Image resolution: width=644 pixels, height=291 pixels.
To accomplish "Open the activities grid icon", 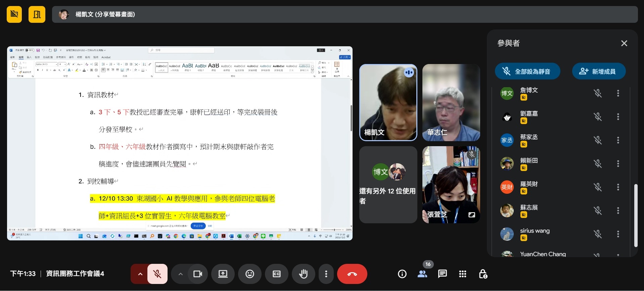I will pyautogui.click(x=462, y=274).
